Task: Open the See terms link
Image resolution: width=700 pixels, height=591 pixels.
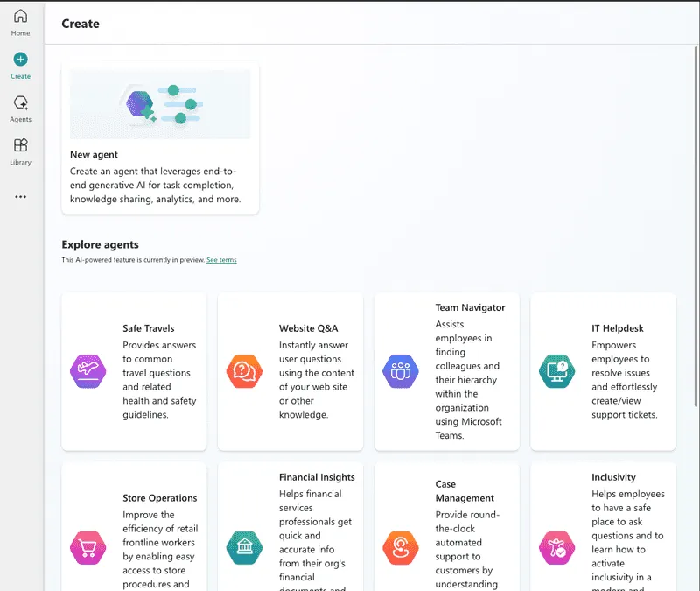Action: [x=221, y=259]
